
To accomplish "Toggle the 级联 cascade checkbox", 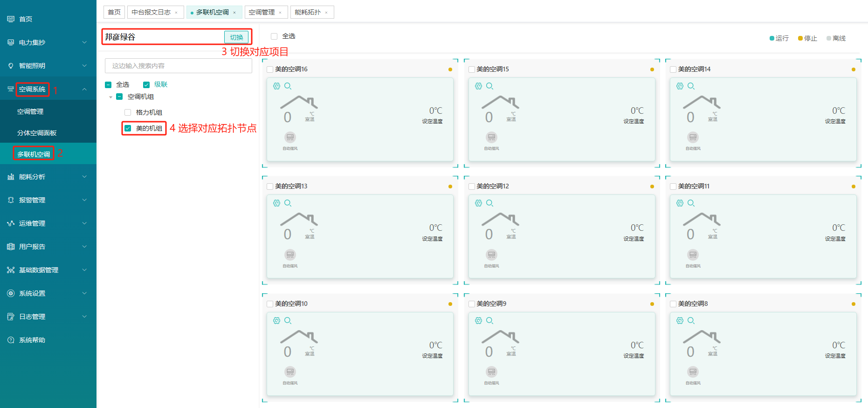I will (x=146, y=84).
